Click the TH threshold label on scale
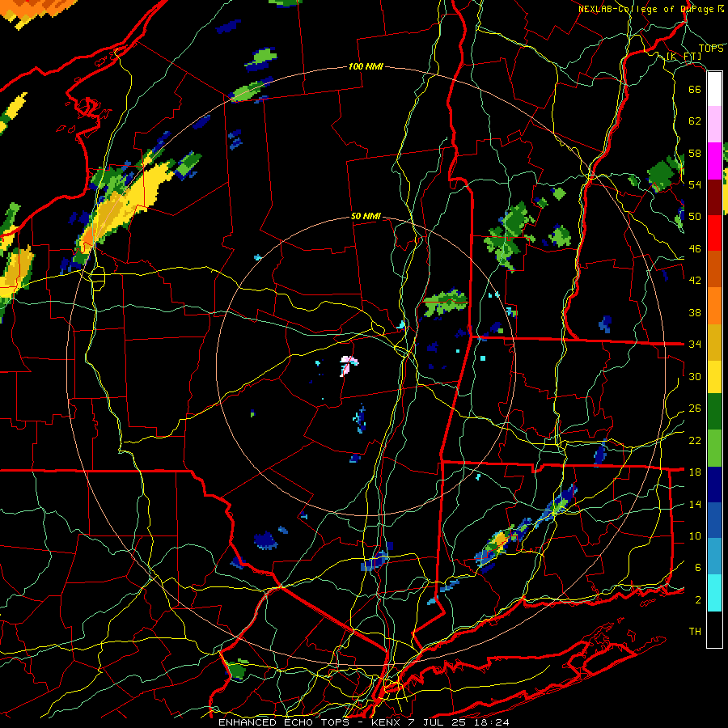 [695, 632]
